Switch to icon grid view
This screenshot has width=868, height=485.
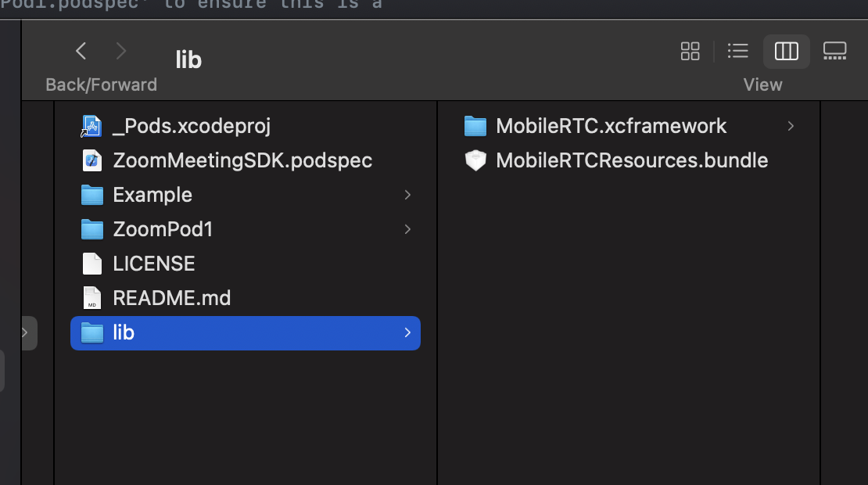pos(690,52)
